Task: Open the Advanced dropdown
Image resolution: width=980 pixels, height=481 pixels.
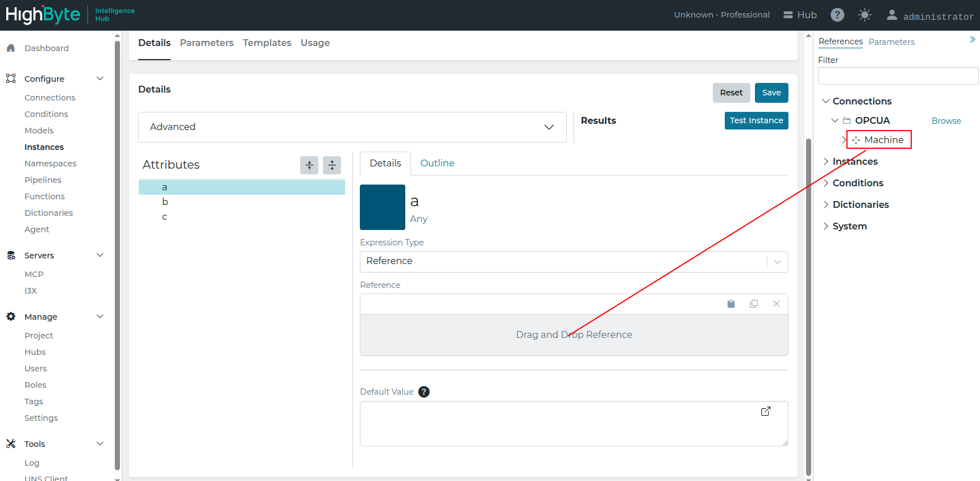Action: (352, 127)
